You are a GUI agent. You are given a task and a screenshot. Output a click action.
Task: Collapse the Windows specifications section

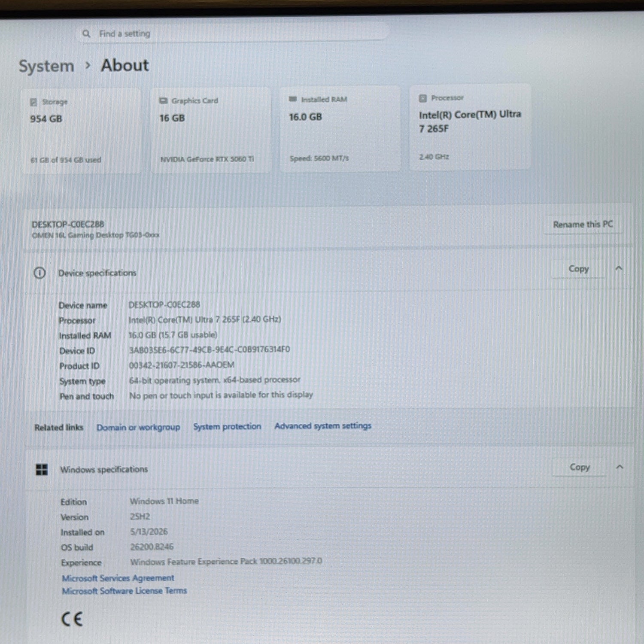click(x=620, y=467)
